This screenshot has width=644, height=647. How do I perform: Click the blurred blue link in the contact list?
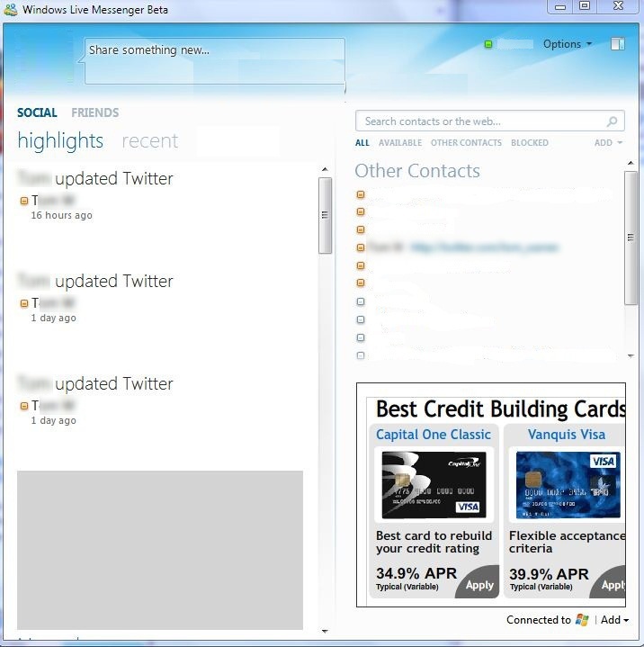485,247
